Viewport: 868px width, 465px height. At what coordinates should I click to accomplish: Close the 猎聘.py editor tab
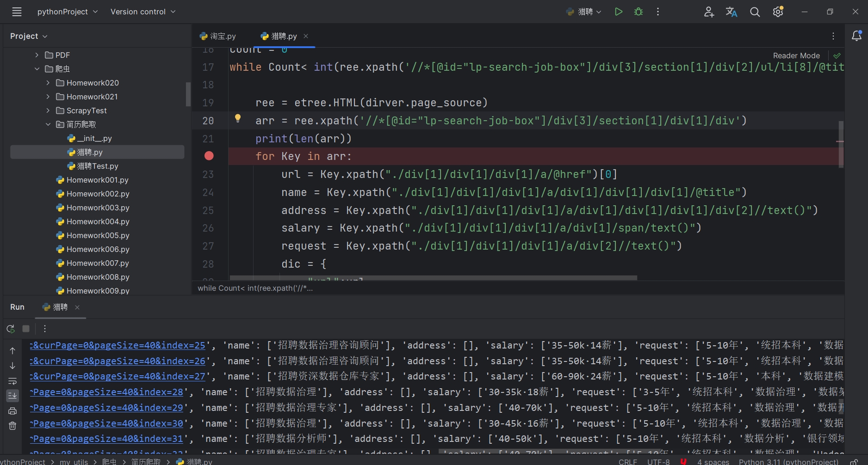[x=306, y=36]
